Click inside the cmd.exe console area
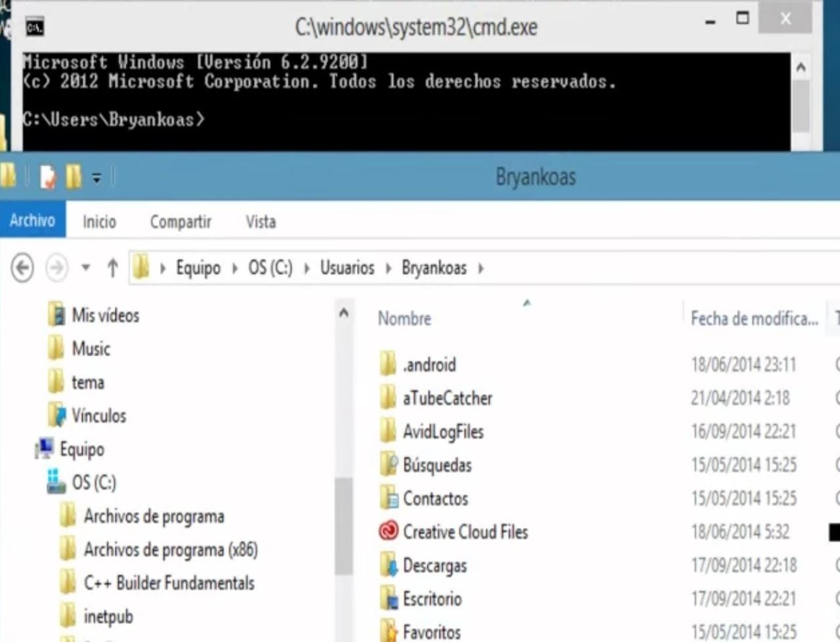 [x=406, y=102]
